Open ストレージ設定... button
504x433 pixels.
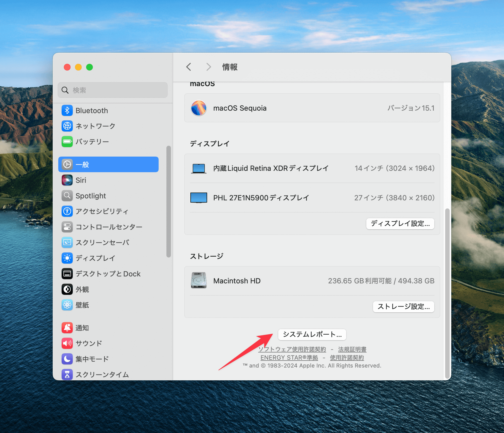(404, 306)
